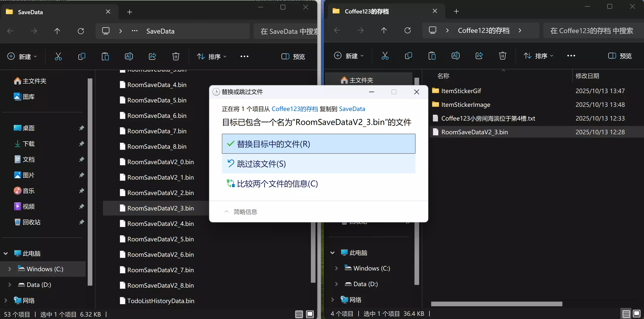Click the Cut icon in SaveData toolbar
Screen dimensions: 644x319
coord(58,57)
